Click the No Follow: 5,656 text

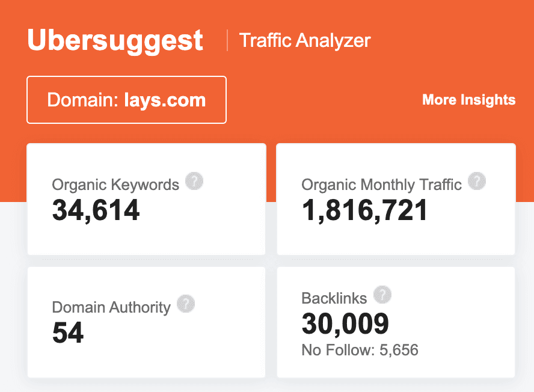[x=360, y=350]
